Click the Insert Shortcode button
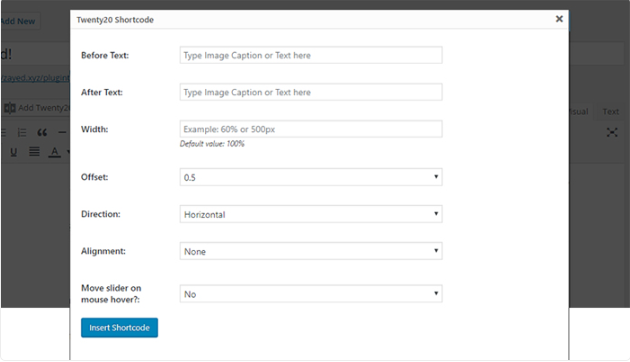 [119, 327]
